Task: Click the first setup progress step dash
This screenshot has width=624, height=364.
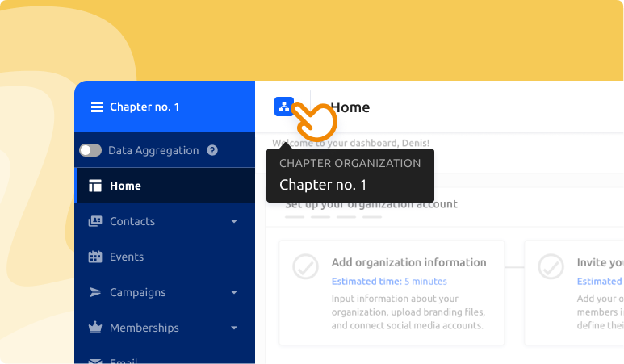Action: pyautogui.click(x=295, y=216)
